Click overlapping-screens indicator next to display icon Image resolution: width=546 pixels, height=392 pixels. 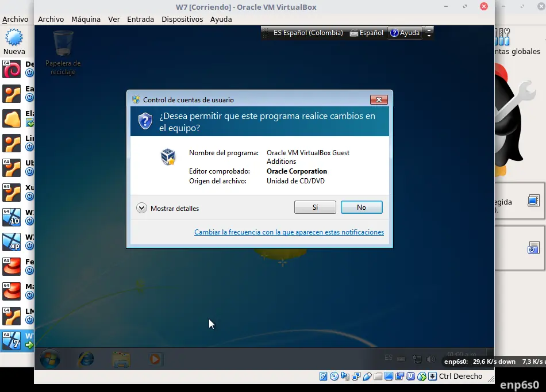pyautogui.click(x=400, y=376)
